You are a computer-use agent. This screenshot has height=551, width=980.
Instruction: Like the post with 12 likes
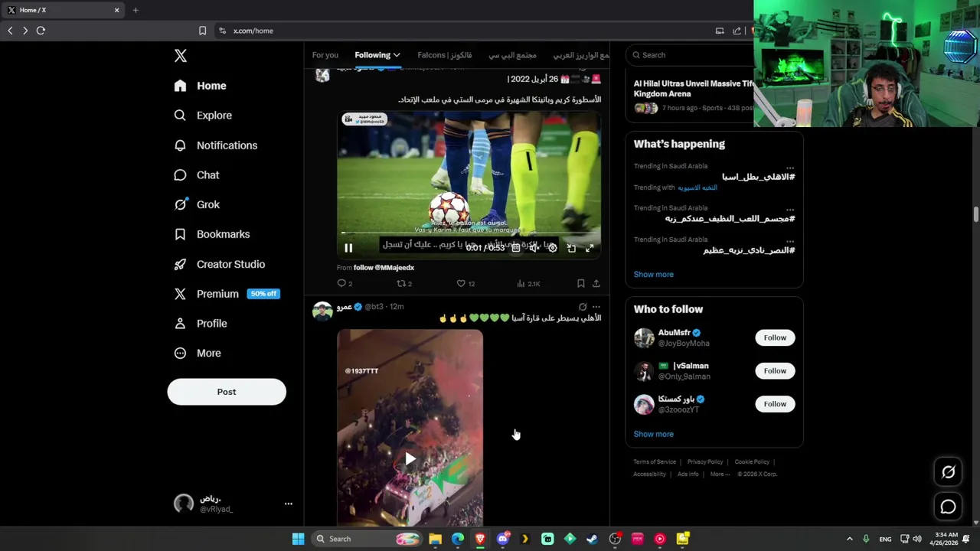click(465, 284)
